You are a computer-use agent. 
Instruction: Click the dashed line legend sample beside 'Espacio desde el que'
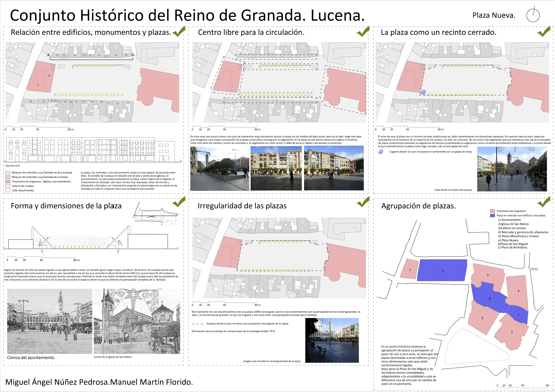click(197, 324)
